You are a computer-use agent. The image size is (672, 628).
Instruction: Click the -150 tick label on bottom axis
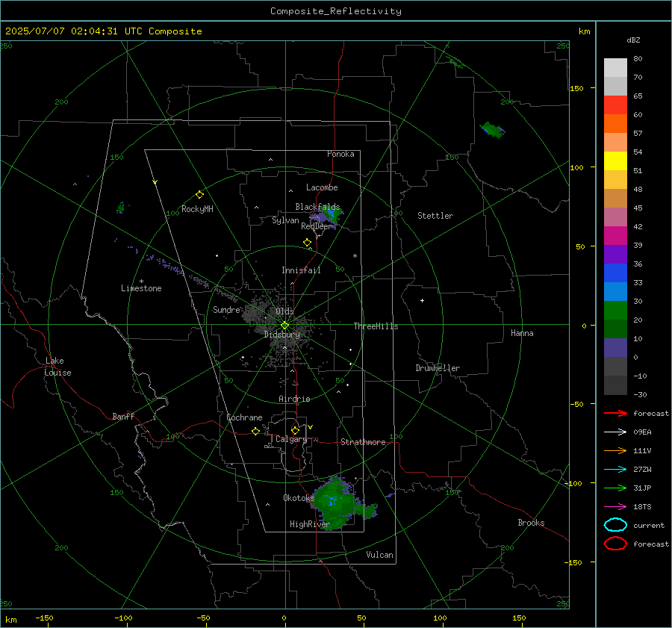pos(44,618)
